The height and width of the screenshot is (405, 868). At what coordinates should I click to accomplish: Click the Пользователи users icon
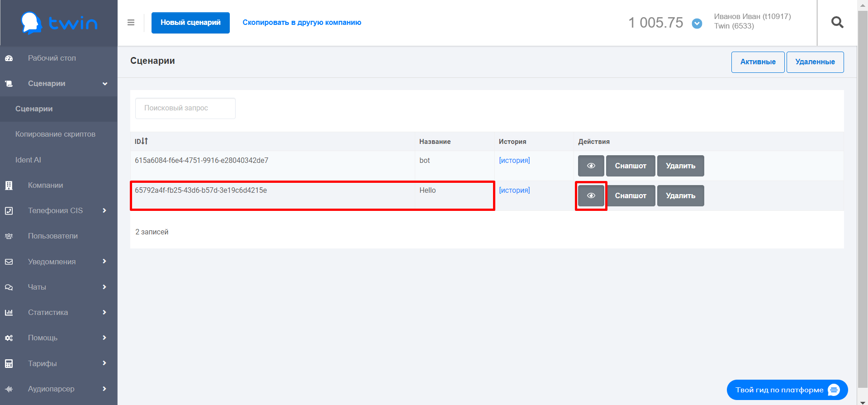click(x=9, y=236)
